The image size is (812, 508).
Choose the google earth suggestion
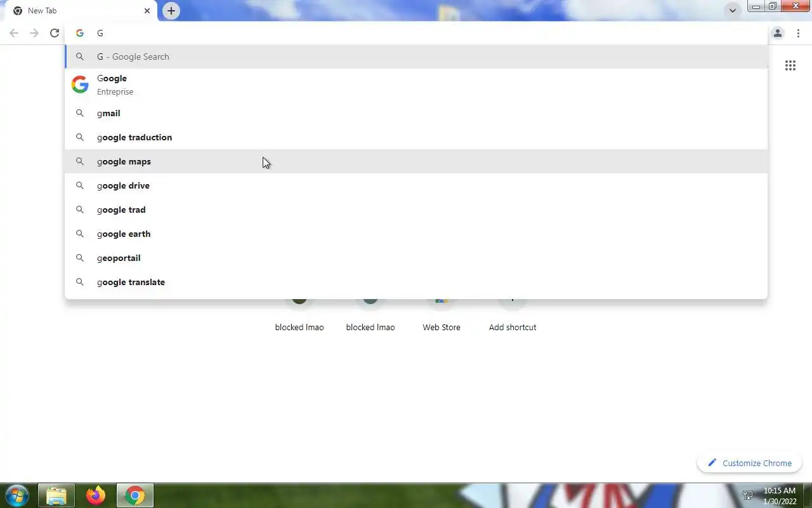[x=416, y=234]
